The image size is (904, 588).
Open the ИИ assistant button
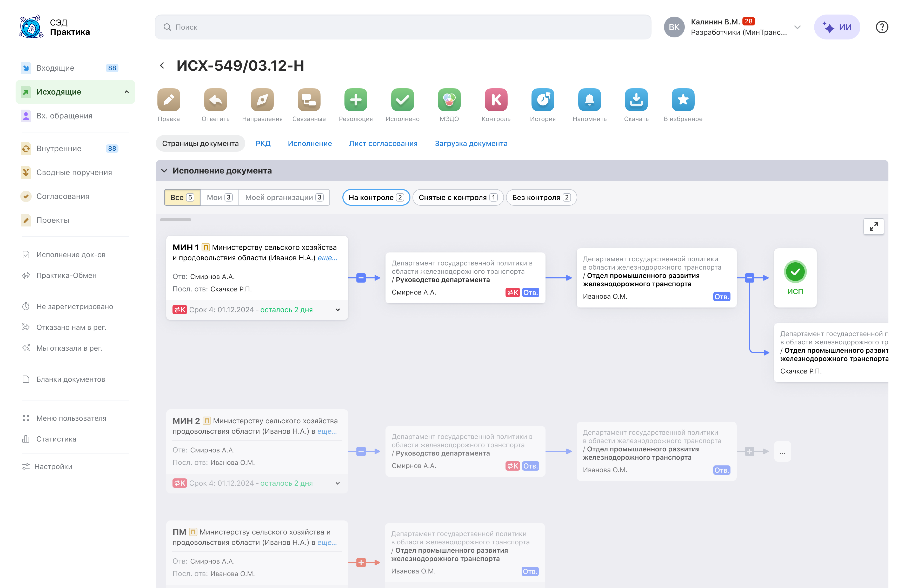tap(837, 27)
